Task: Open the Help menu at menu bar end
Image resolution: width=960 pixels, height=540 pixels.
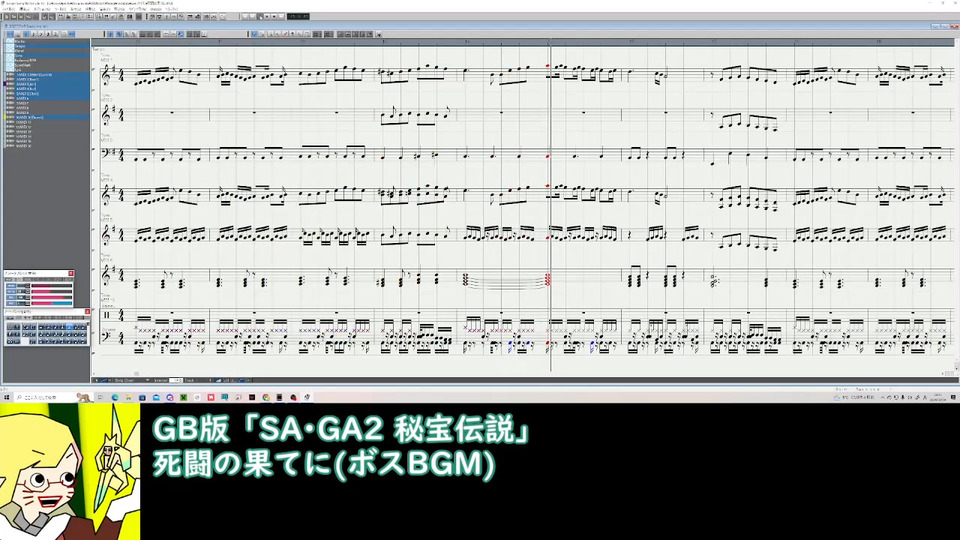Action: coord(171,9)
